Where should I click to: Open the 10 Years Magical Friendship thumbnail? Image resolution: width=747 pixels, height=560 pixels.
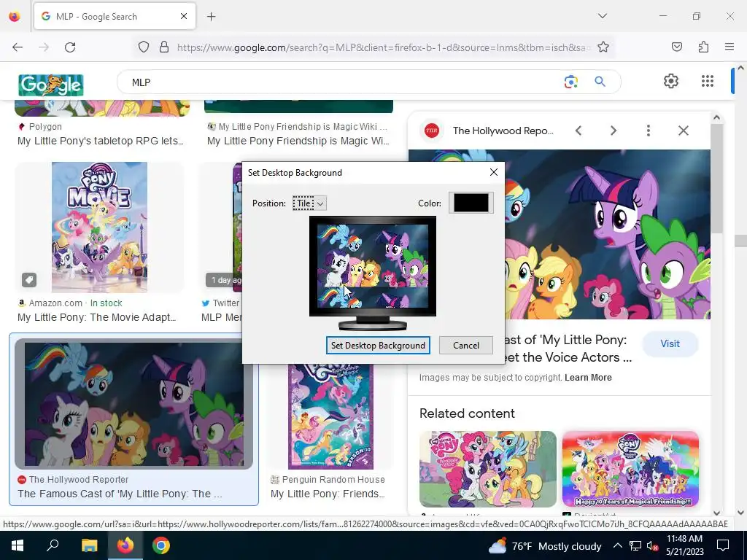point(630,469)
